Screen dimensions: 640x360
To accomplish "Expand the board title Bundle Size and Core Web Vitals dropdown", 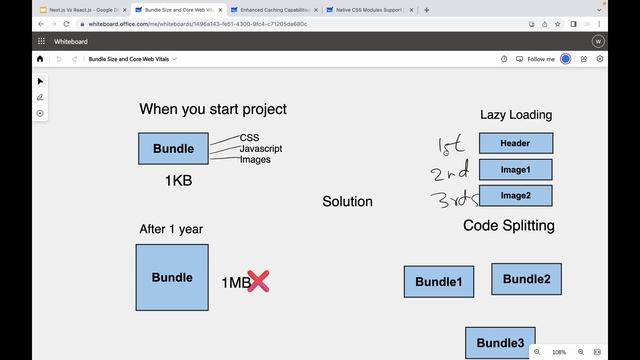I will [174, 59].
